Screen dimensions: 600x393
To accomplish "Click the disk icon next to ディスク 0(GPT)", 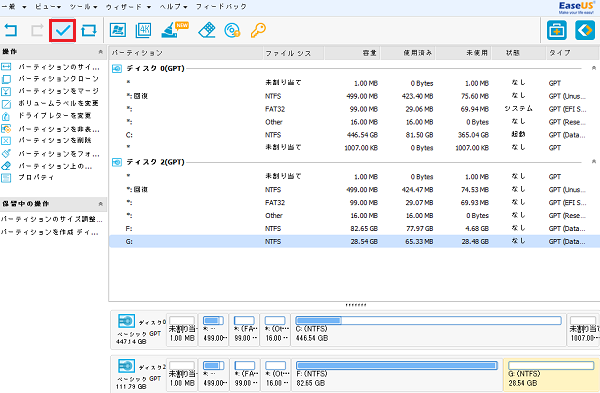I will point(117,68).
